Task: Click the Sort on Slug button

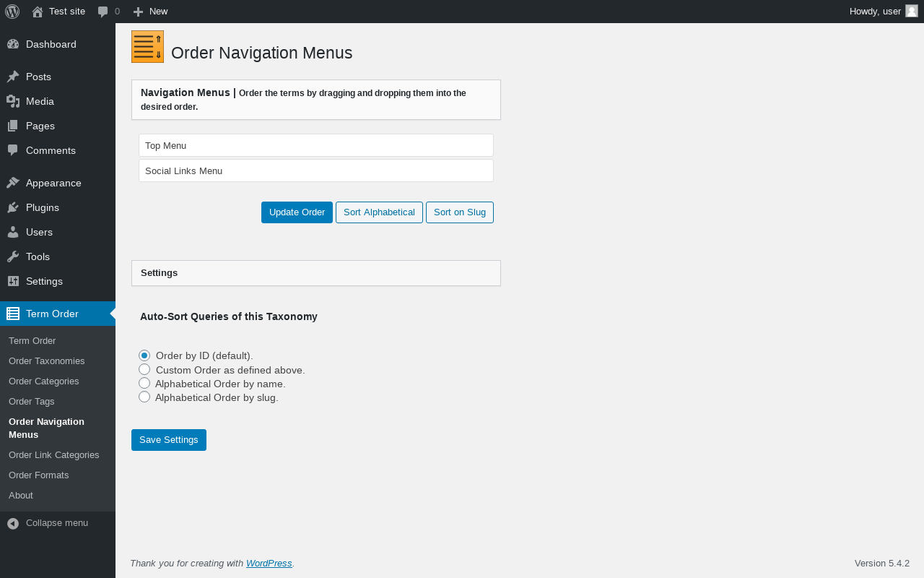Action: pos(460,212)
